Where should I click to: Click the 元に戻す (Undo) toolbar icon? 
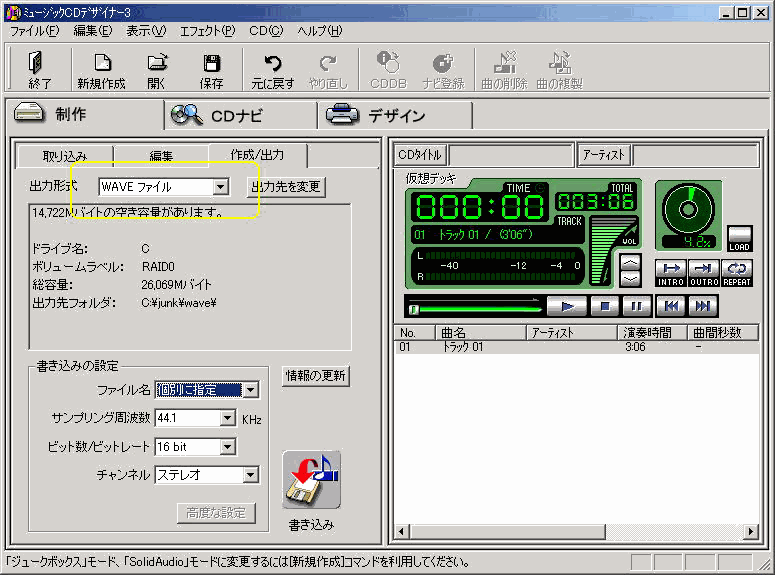272,70
